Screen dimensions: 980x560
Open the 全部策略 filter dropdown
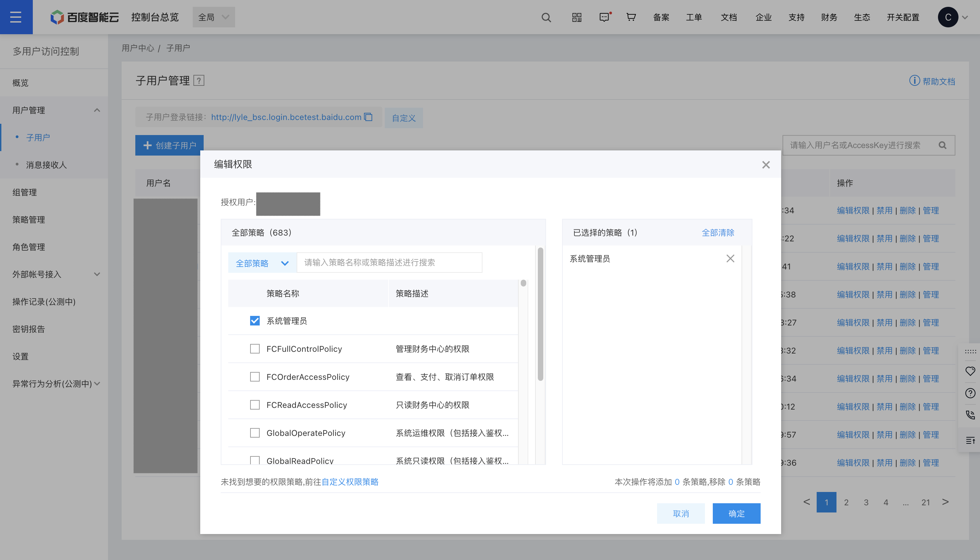(x=262, y=263)
